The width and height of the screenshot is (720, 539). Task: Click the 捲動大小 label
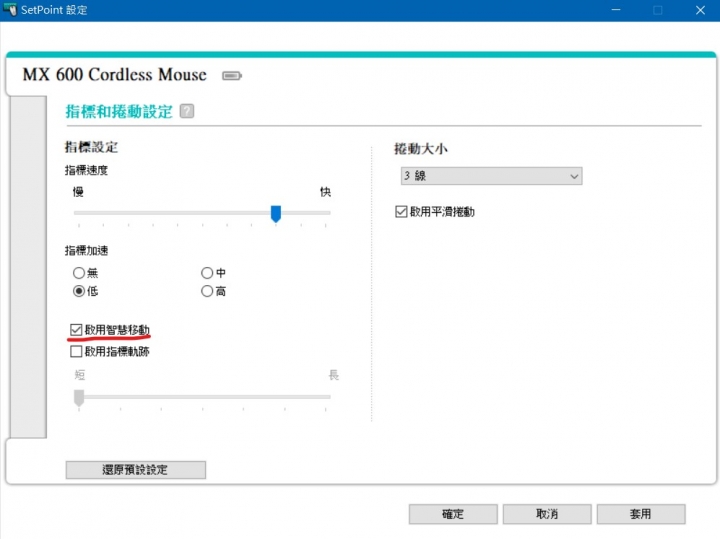click(x=421, y=149)
